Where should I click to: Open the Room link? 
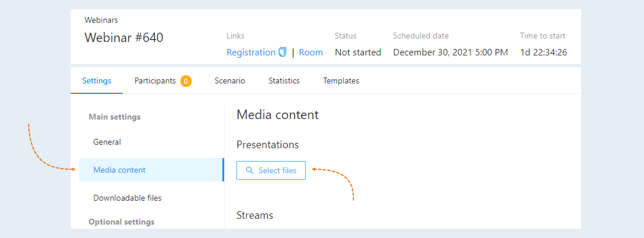click(311, 52)
